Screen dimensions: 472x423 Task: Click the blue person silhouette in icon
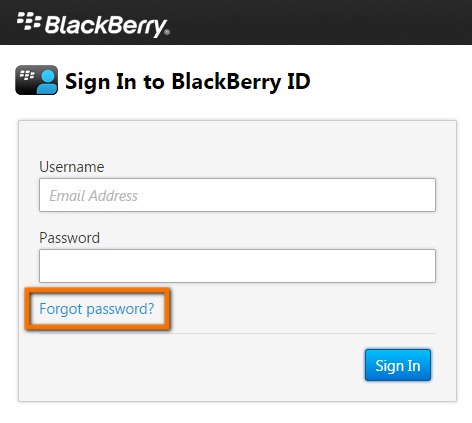[46, 81]
